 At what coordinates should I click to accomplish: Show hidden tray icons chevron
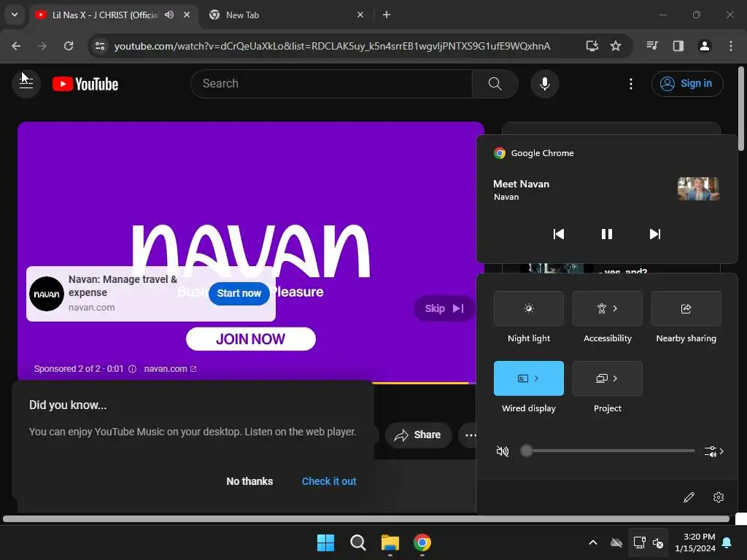(593, 542)
